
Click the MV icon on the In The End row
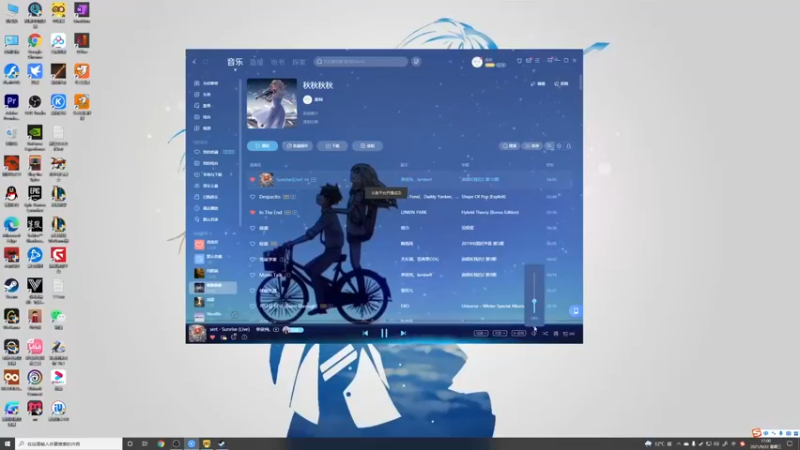pos(295,212)
